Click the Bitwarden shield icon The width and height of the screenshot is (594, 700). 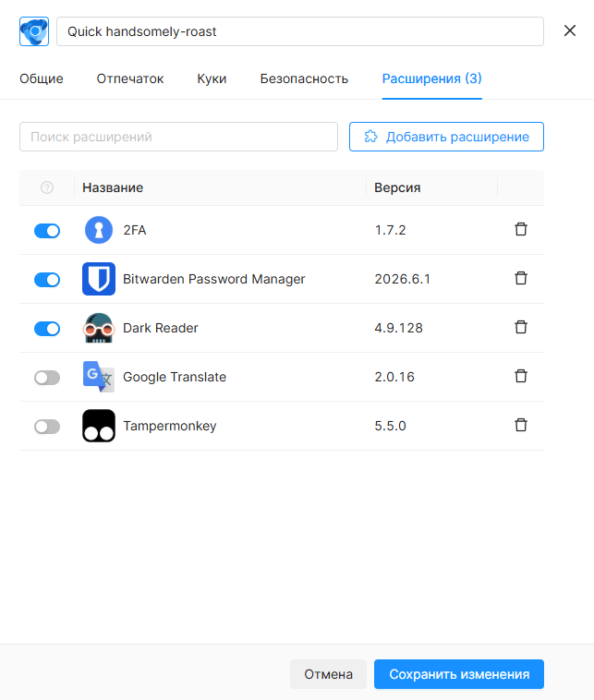[x=99, y=279]
